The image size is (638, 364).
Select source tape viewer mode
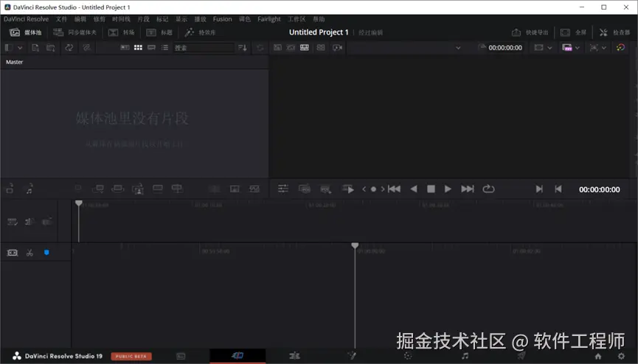click(x=291, y=48)
